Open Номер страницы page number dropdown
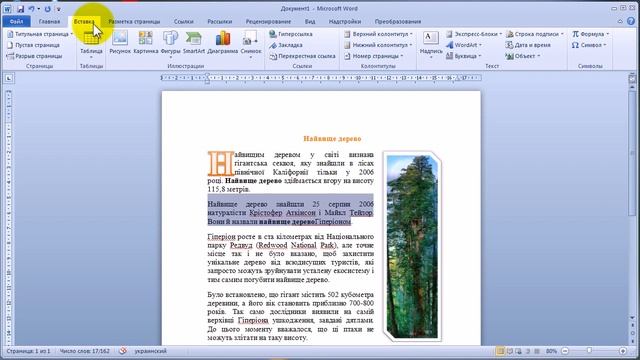This screenshot has width=640, height=360. point(374,56)
